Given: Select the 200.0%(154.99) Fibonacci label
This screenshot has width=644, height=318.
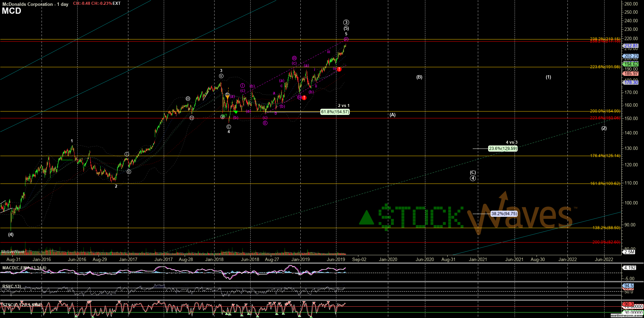Looking at the screenshot, I should click(605, 111).
